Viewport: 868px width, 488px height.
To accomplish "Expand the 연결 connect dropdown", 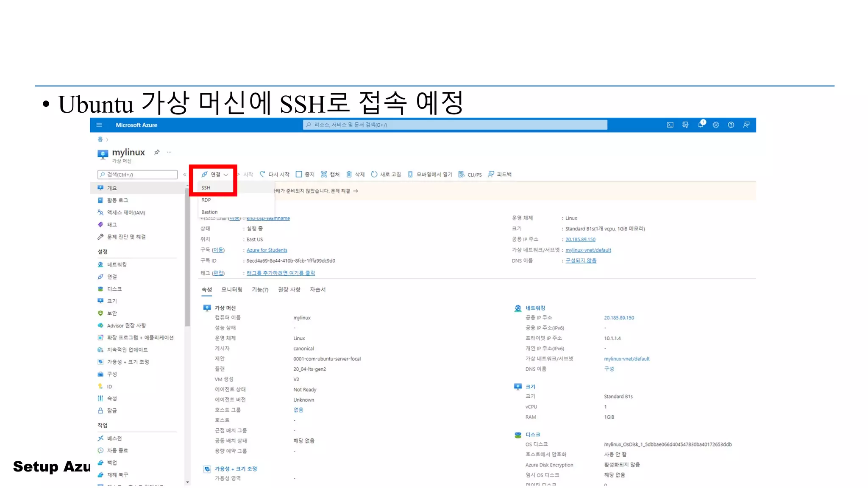I will pyautogui.click(x=215, y=175).
